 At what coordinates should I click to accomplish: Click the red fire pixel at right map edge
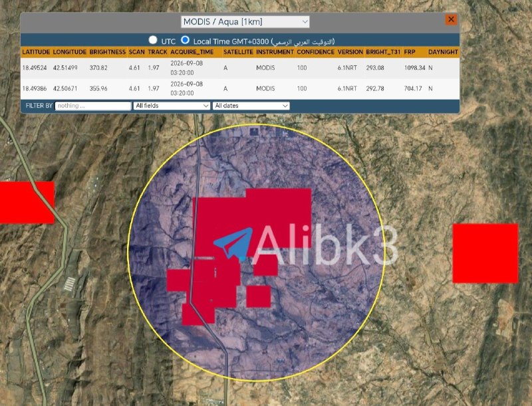tap(485, 253)
